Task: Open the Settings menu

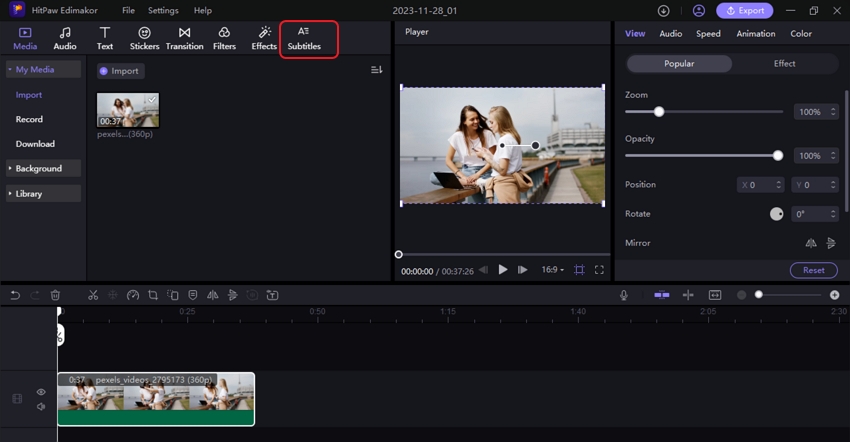Action: pos(163,10)
